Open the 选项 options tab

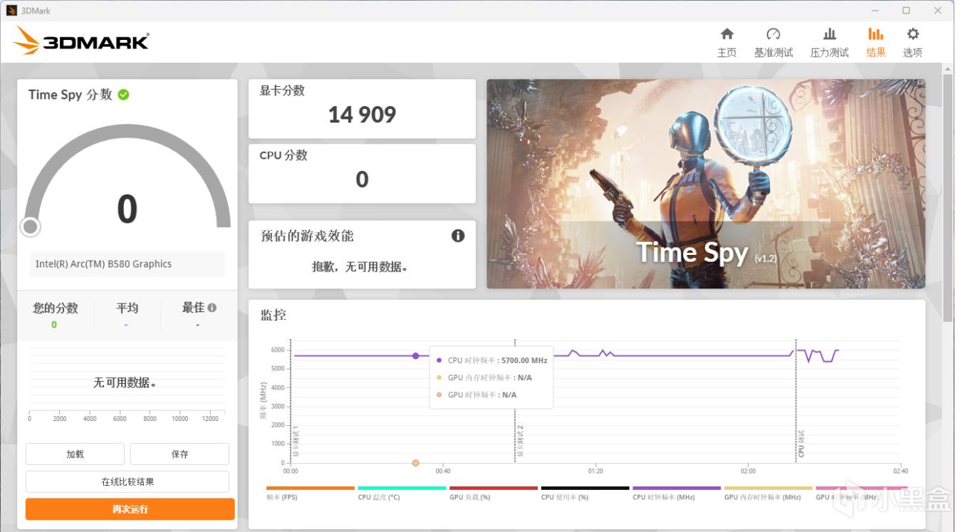tap(912, 43)
